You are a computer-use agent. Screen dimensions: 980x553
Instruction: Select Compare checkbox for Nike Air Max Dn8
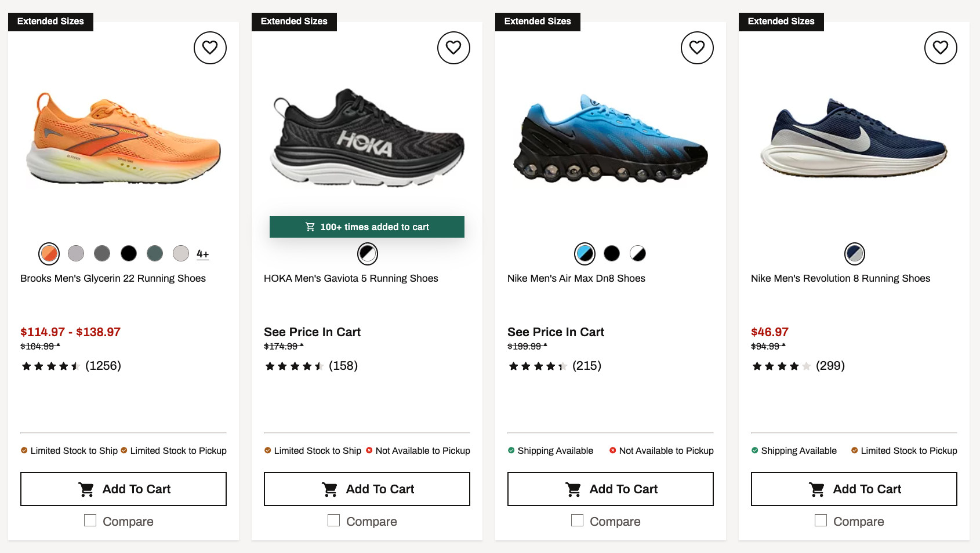pyautogui.click(x=578, y=521)
